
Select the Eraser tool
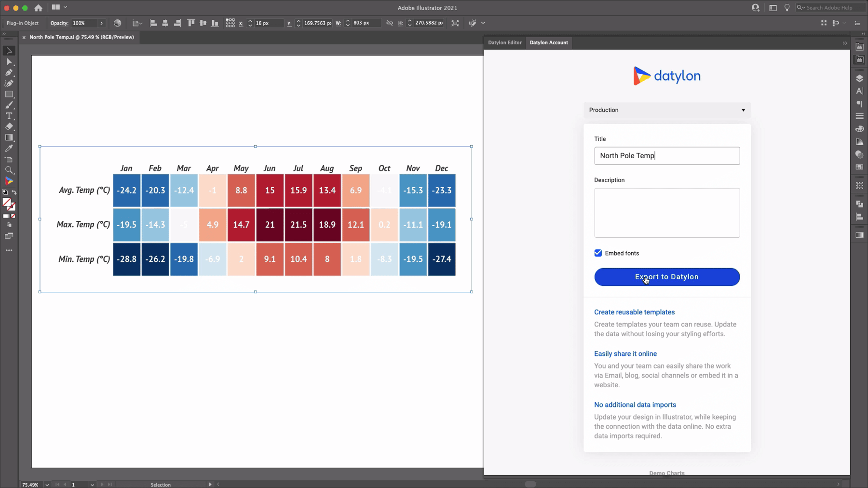pyautogui.click(x=9, y=127)
